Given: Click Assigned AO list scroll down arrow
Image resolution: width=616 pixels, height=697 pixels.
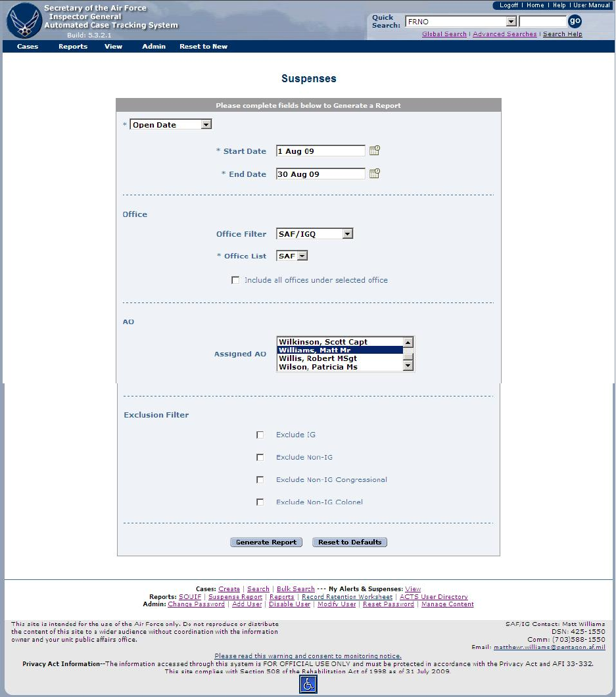Looking at the screenshot, I should pos(408,366).
